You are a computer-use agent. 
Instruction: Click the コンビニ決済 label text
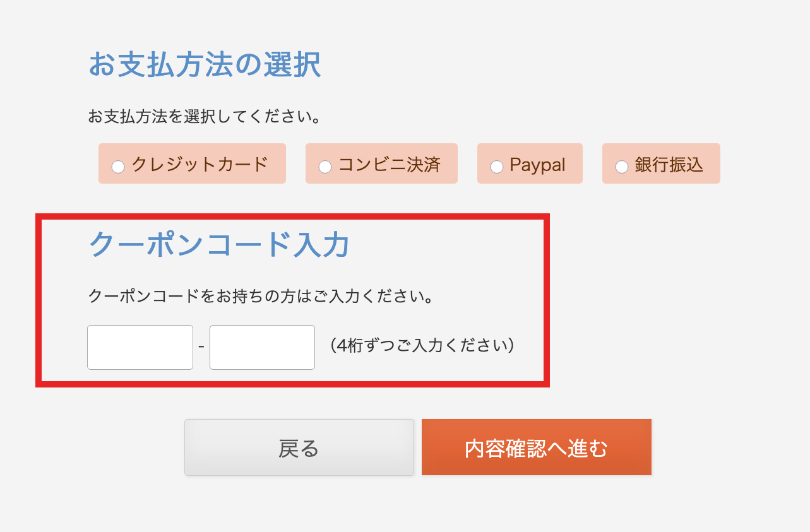pyautogui.click(x=389, y=165)
